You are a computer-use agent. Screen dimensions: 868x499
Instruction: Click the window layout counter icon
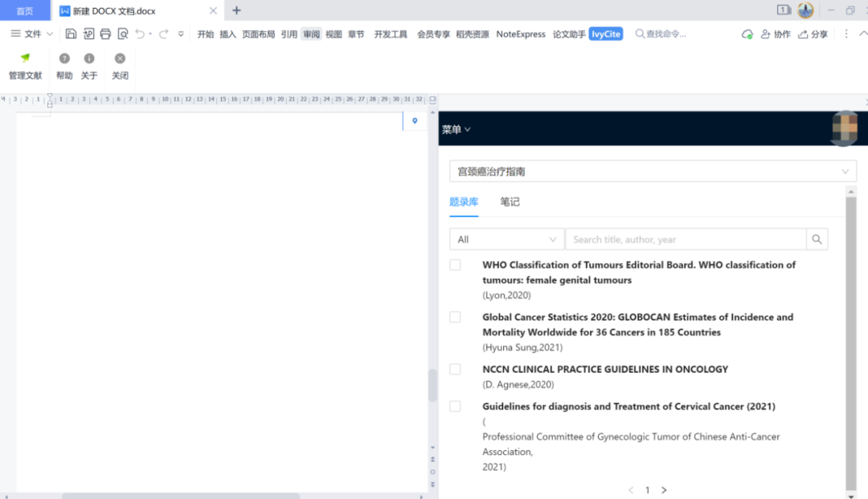[x=784, y=10]
